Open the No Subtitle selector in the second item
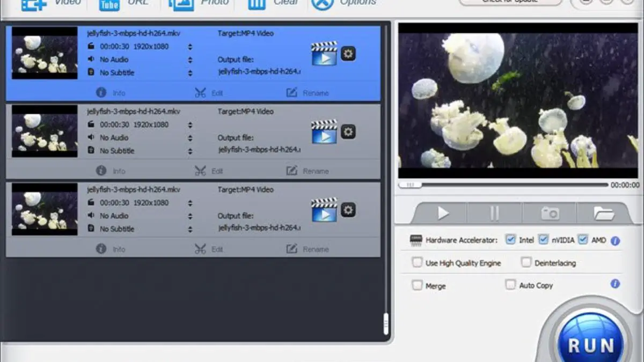 click(x=190, y=151)
